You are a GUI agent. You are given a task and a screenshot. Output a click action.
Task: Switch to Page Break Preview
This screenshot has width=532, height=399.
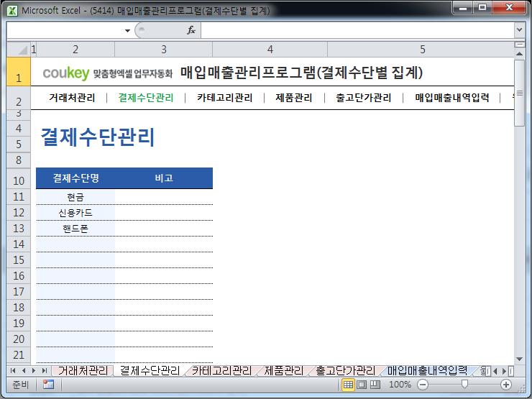click(375, 385)
